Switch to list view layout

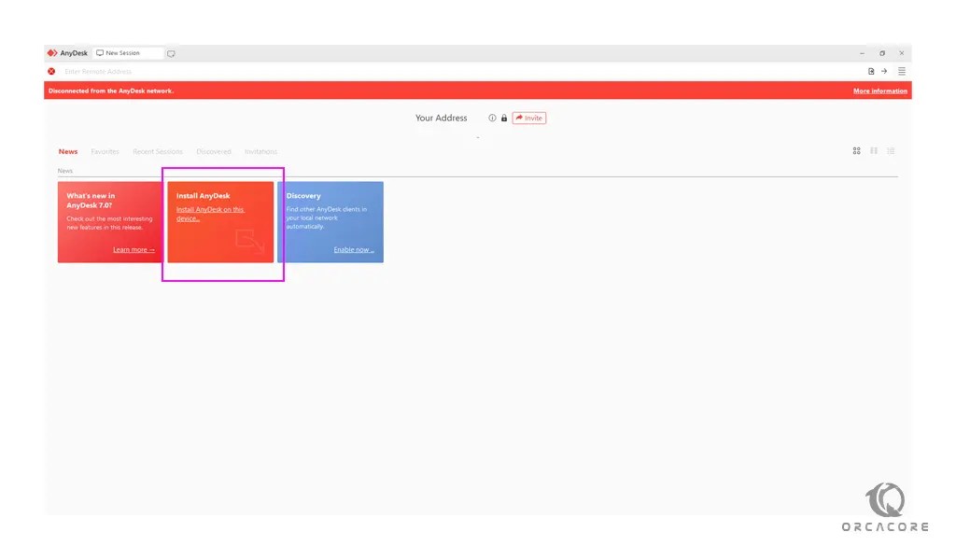(891, 150)
